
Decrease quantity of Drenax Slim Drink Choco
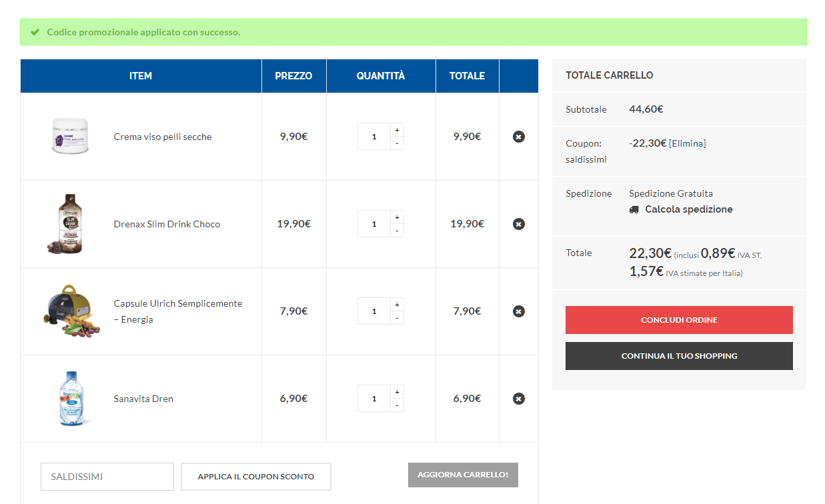click(x=397, y=231)
